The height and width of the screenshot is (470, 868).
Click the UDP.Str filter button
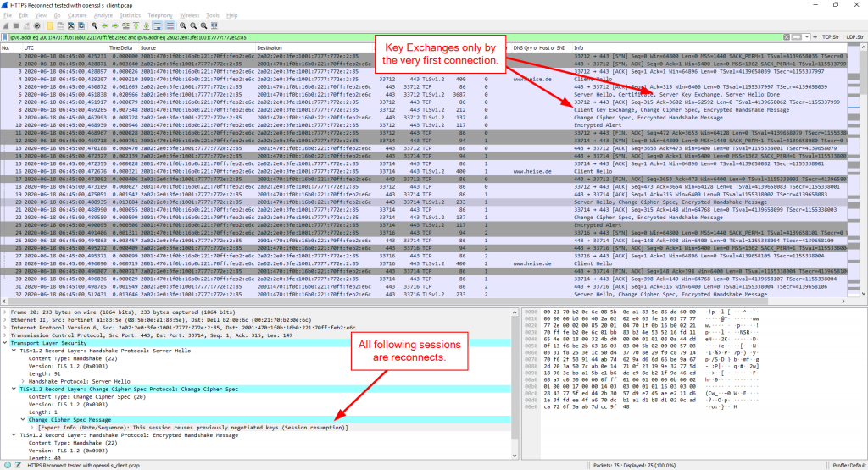click(x=854, y=38)
